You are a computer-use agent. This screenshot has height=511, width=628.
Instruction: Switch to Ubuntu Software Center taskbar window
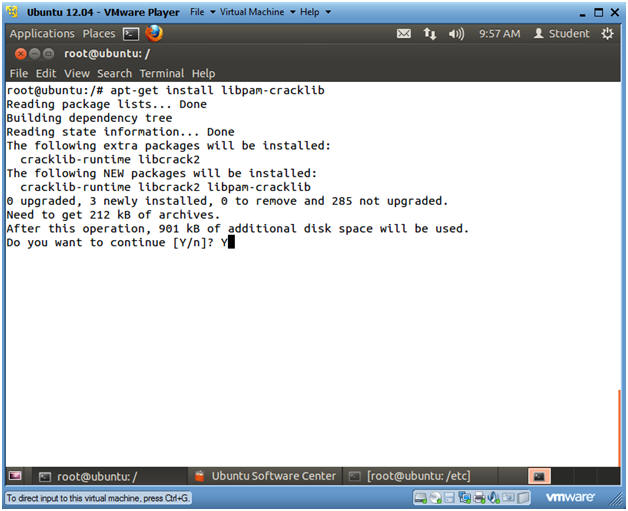pyautogui.click(x=265, y=476)
